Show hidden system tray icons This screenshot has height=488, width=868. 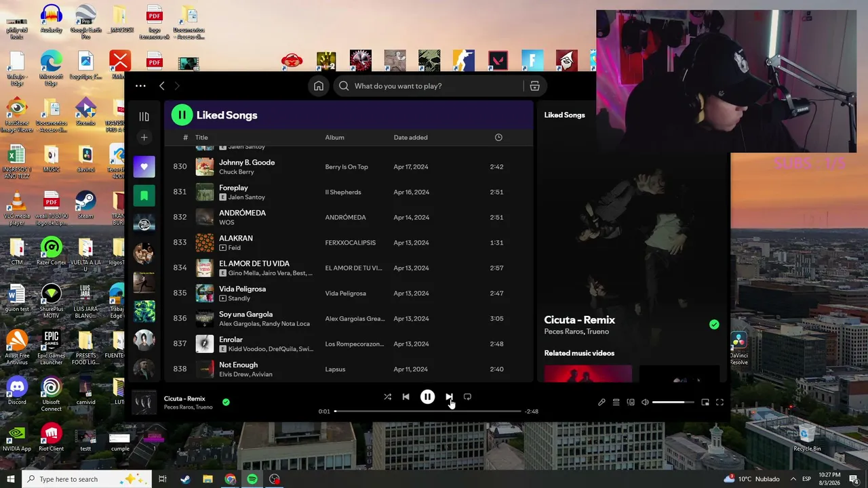tap(793, 479)
